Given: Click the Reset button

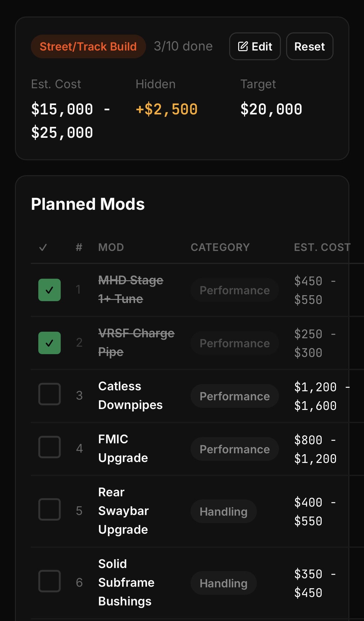Looking at the screenshot, I should [x=310, y=46].
